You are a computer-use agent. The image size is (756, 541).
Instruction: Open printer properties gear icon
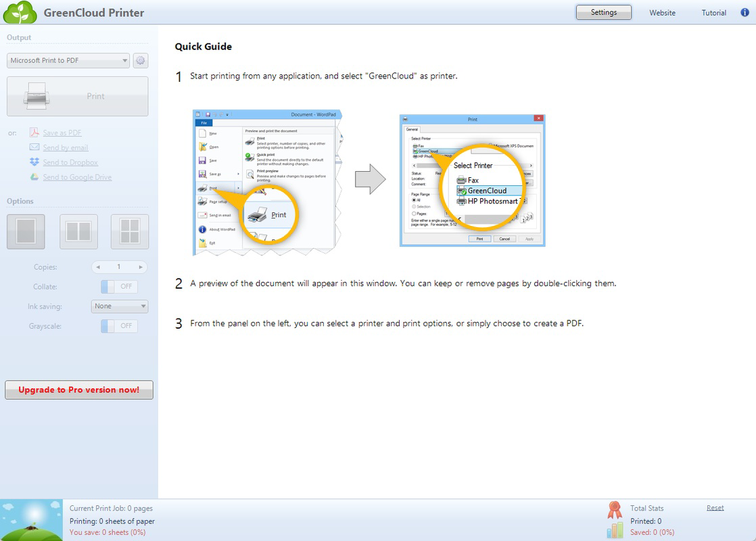point(140,60)
